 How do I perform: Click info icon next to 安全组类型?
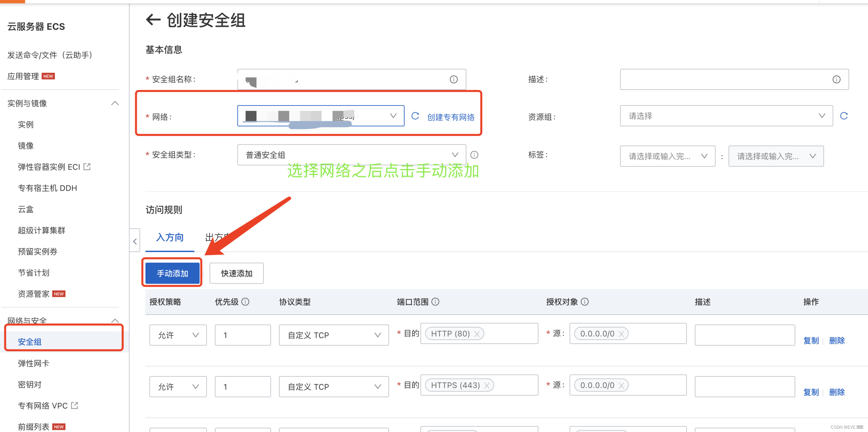point(474,155)
